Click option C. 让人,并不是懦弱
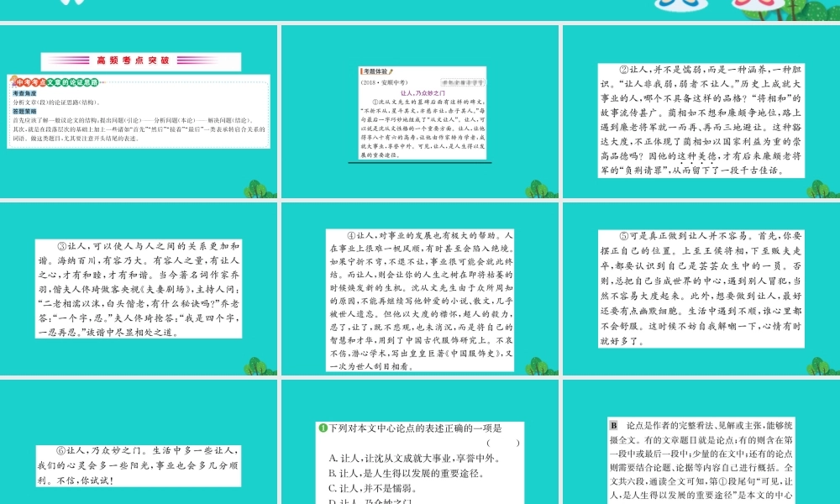Viewport: 840px width, 504px height. (373, 489)
